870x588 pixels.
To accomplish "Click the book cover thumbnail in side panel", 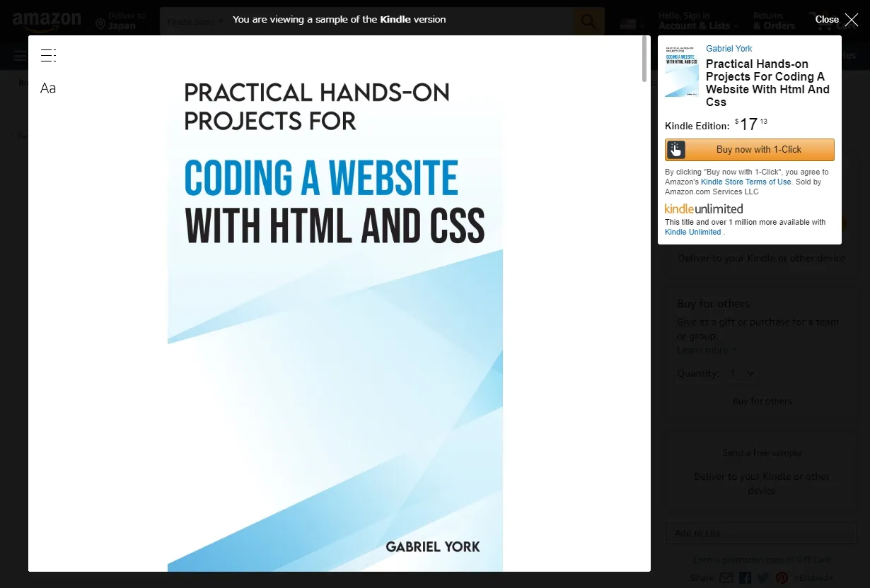I will coord(682,71).
